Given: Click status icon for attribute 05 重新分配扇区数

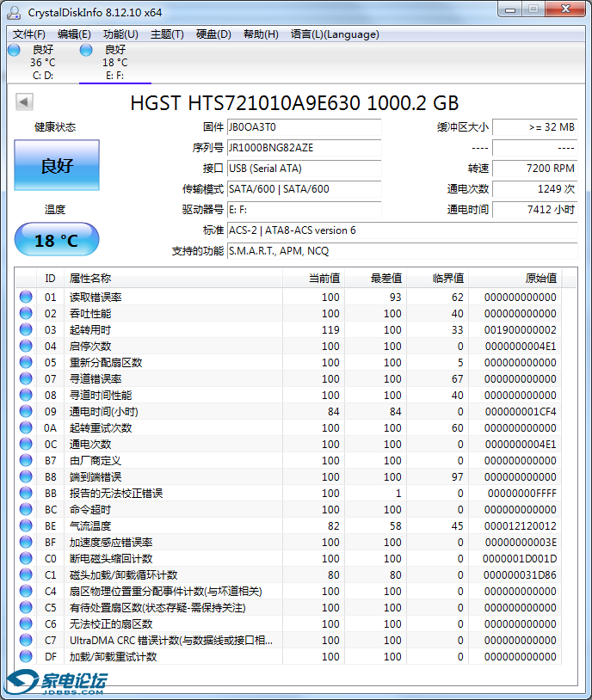Looking at the screenshot, I should (26, 362).
